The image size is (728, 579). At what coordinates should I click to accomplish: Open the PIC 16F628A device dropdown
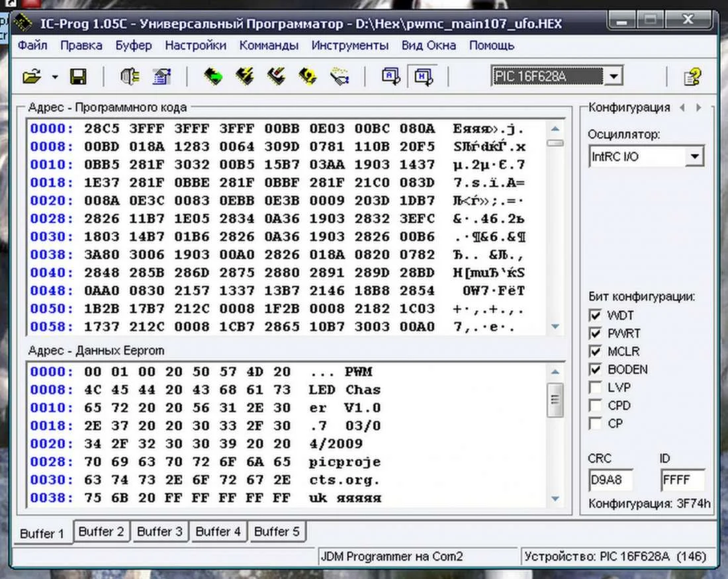(x=614, y=76)
